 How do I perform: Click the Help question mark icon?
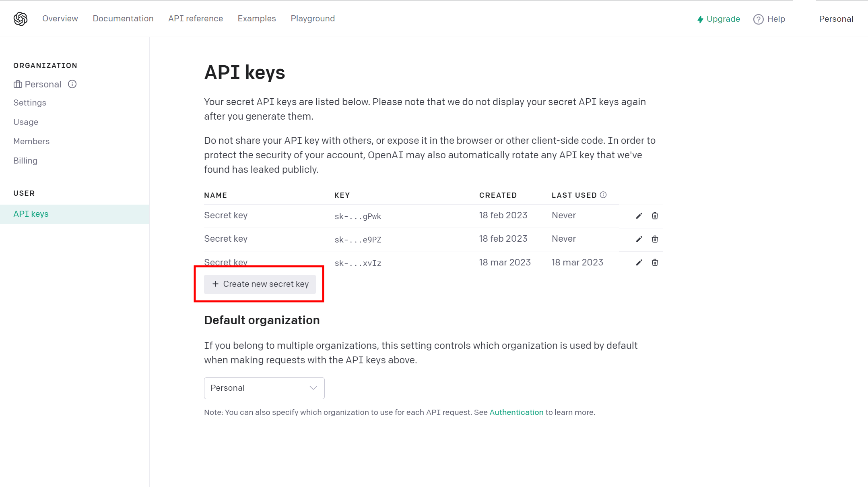tap(758, 19)
